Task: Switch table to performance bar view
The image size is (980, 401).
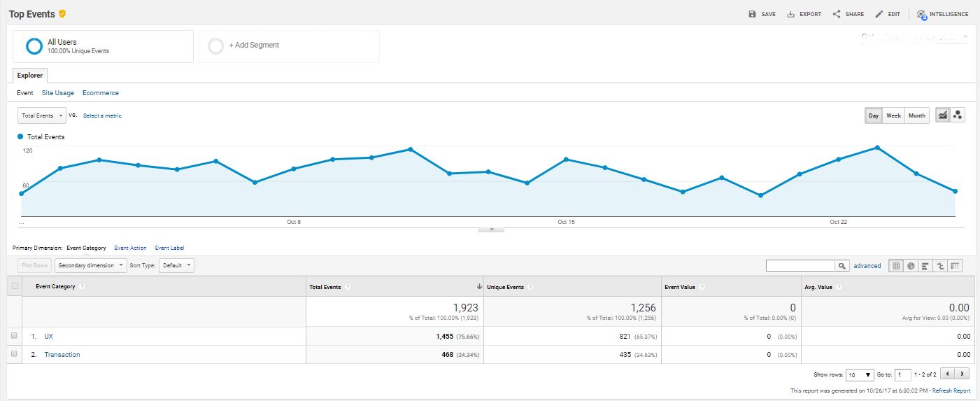Action: (925, 266)
